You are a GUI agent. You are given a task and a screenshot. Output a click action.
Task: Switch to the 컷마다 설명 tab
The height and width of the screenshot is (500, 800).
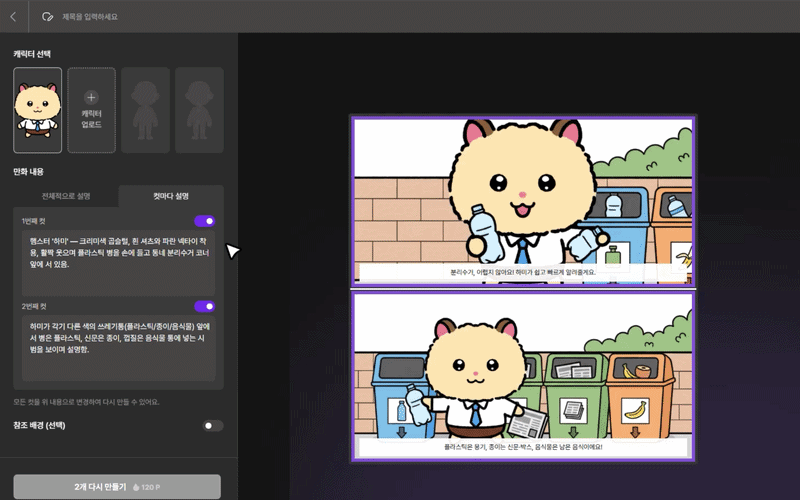click(x=171, y=196)
